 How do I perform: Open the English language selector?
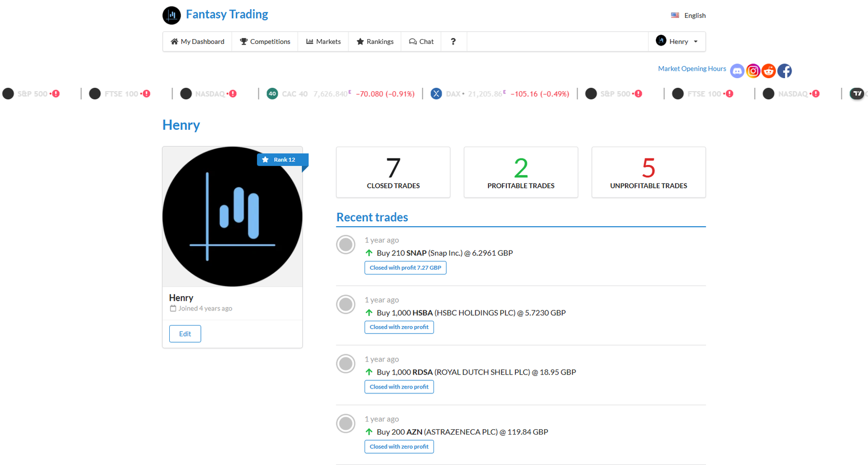pyautogui.click(x=688, y=15)
